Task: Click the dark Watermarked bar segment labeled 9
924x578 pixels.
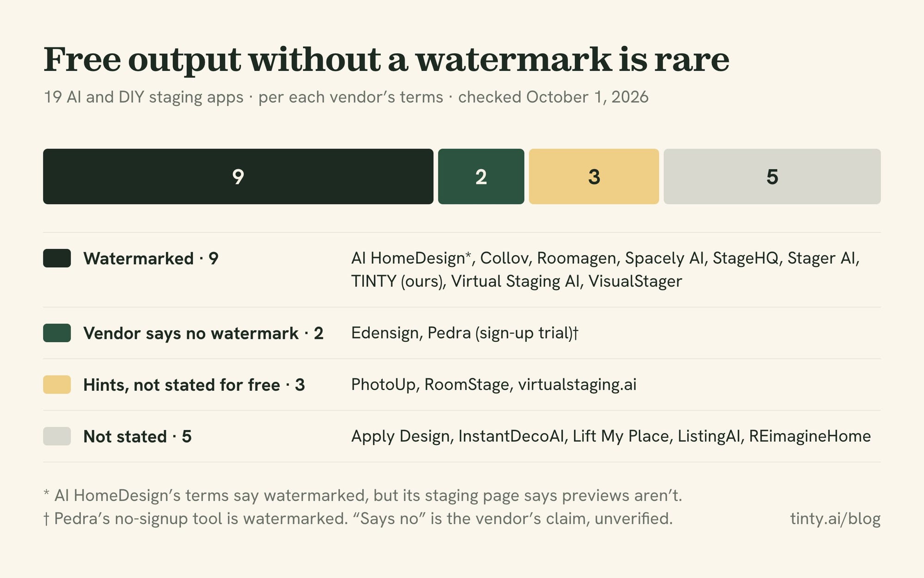Action: [x=238, y=176]
